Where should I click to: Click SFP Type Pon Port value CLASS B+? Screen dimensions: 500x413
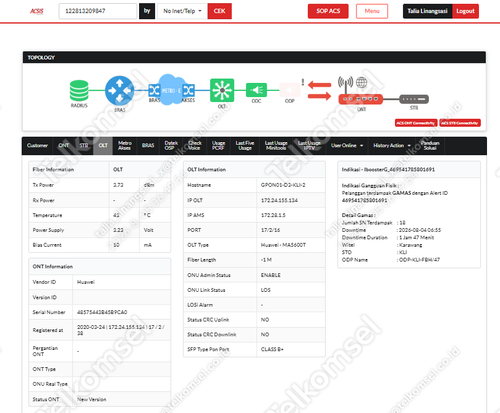point(272,349)
